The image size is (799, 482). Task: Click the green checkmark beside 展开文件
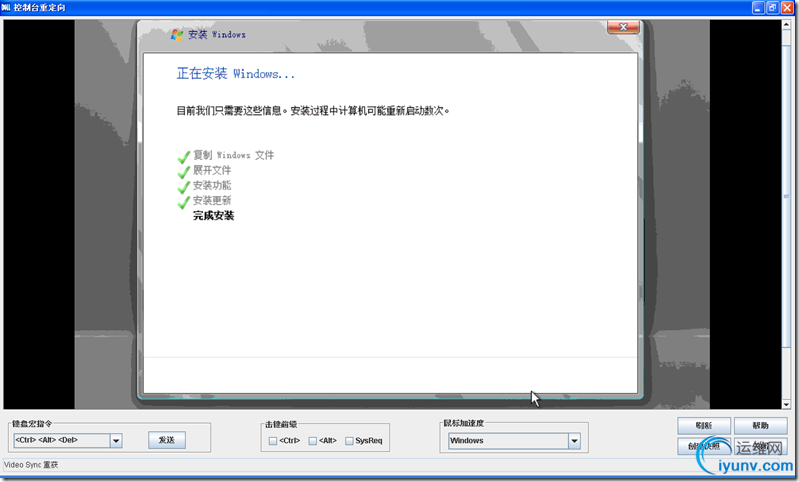click(183, 172)
